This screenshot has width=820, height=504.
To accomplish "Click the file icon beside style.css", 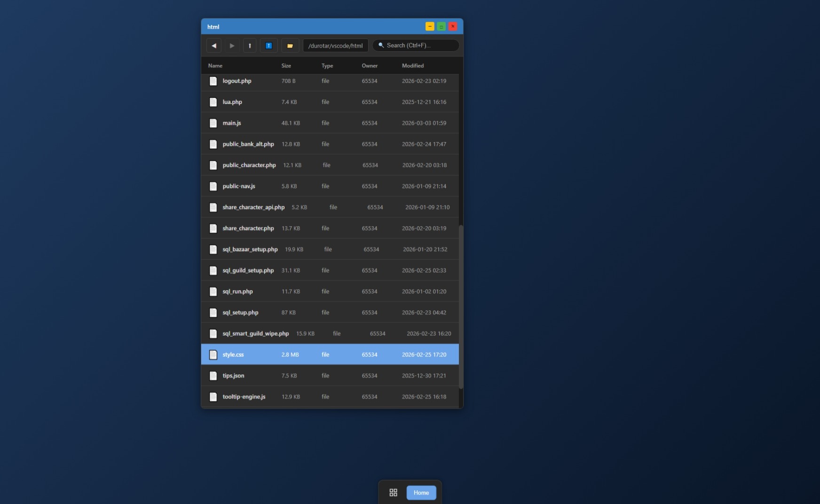I will tap(213, 354).
